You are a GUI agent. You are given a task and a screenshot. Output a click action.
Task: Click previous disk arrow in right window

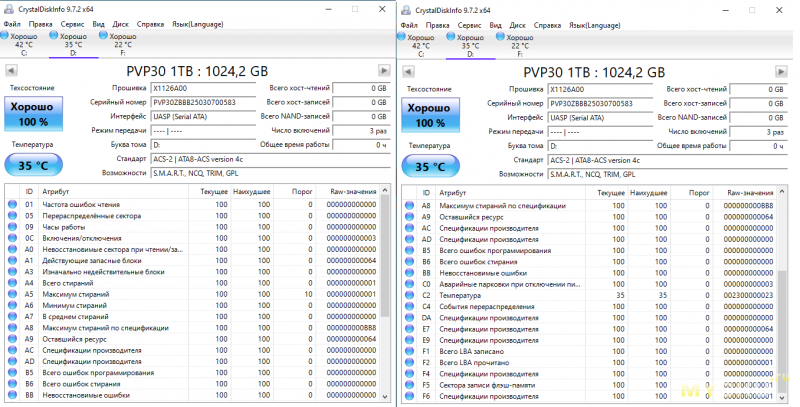408,71
